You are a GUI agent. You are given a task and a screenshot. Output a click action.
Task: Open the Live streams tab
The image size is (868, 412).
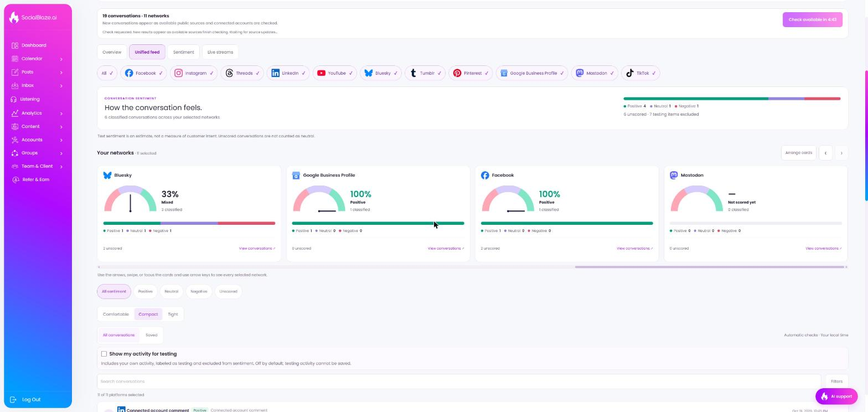tap(220, 52)
